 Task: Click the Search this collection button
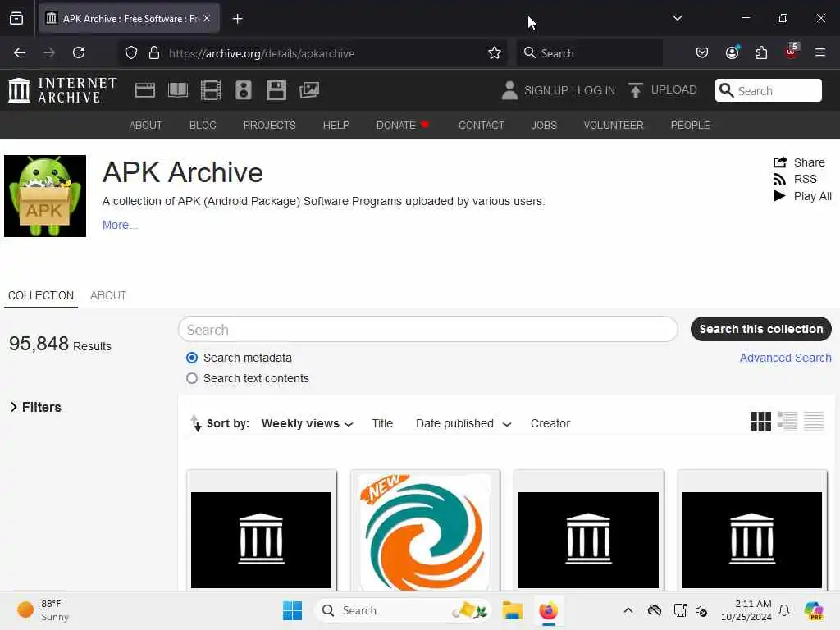760,329
